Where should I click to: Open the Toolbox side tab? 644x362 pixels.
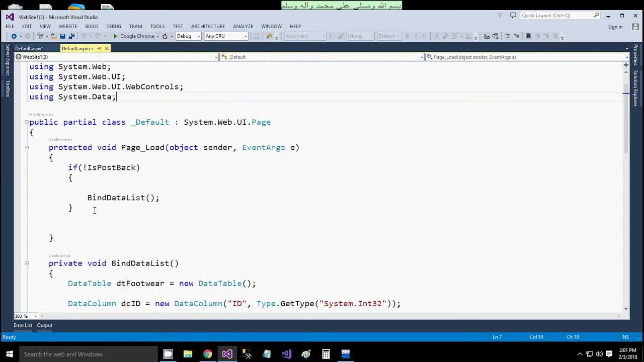click(8, 88)
